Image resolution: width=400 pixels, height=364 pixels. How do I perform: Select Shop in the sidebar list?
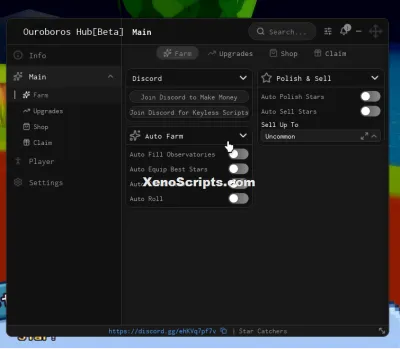pyautogui.click(x=40, y=127)
